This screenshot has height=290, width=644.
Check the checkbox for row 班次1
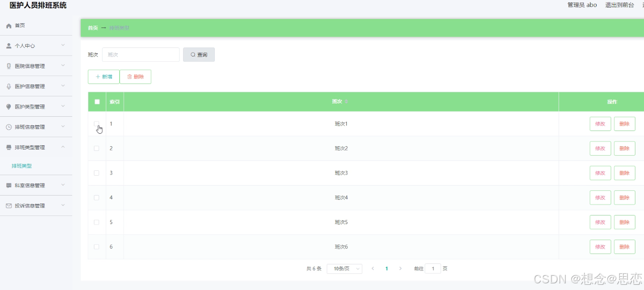97,124
